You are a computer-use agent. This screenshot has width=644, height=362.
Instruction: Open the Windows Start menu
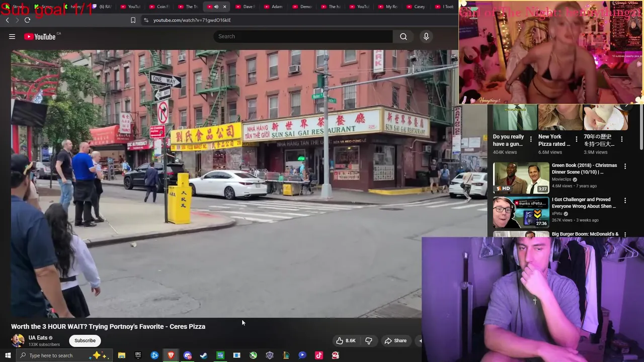(x=8, y=355)
